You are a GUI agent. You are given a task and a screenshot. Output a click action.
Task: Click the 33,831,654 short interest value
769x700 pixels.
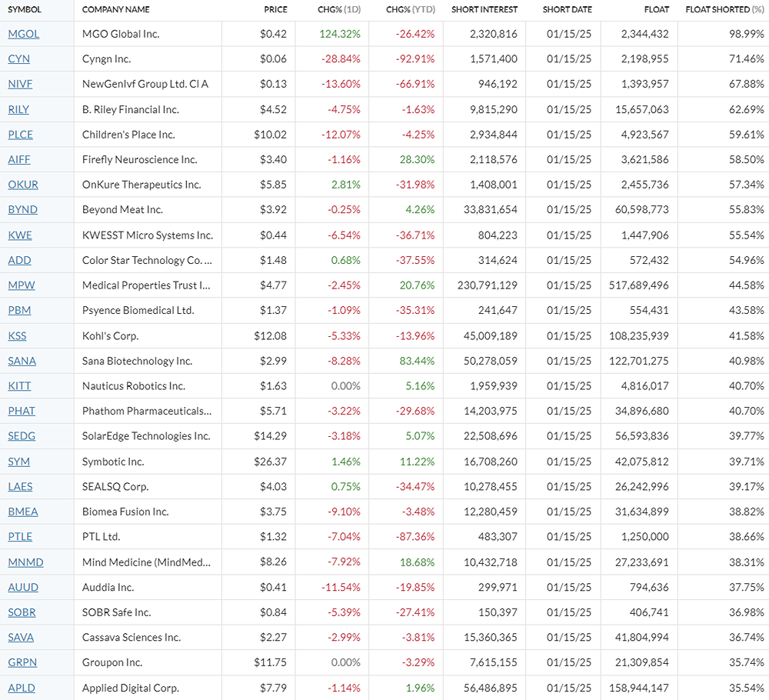[491, 209]
